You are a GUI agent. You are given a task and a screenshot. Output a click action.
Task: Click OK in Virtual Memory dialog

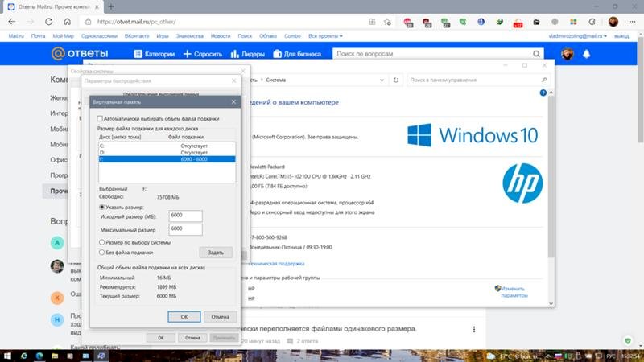click(184, 316)
